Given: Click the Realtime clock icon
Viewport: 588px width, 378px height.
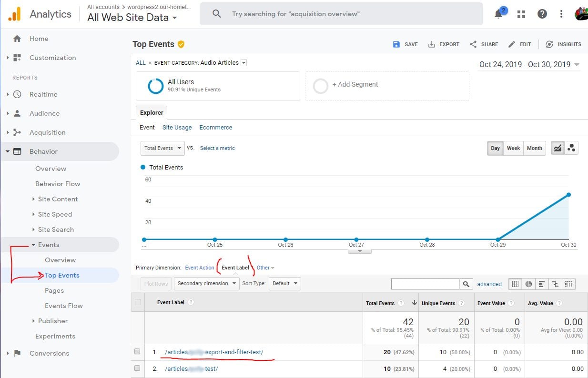Looking at the screenshot, I should point(17,94).
